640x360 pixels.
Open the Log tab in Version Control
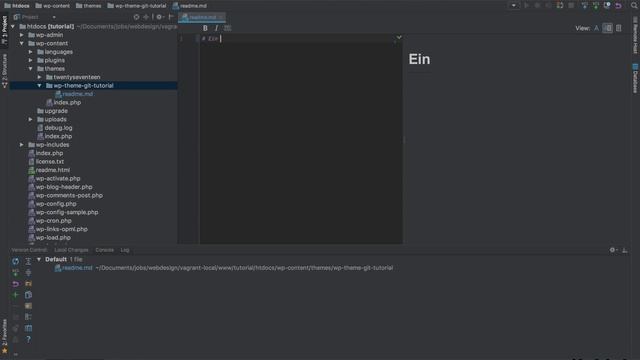pos(125,250)
